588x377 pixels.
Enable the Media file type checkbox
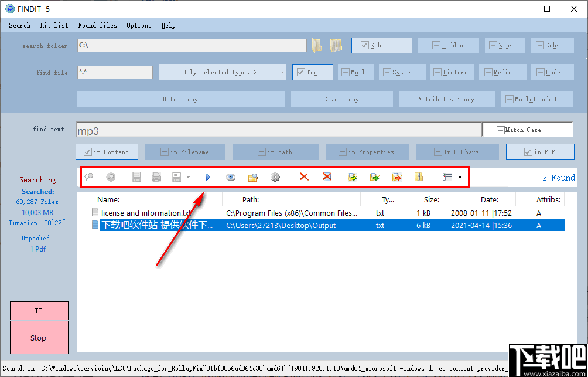(502, 73)
